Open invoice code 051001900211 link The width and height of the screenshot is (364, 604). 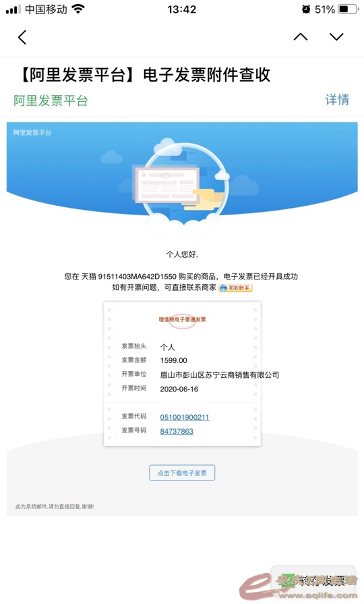[x=185, y=417]
